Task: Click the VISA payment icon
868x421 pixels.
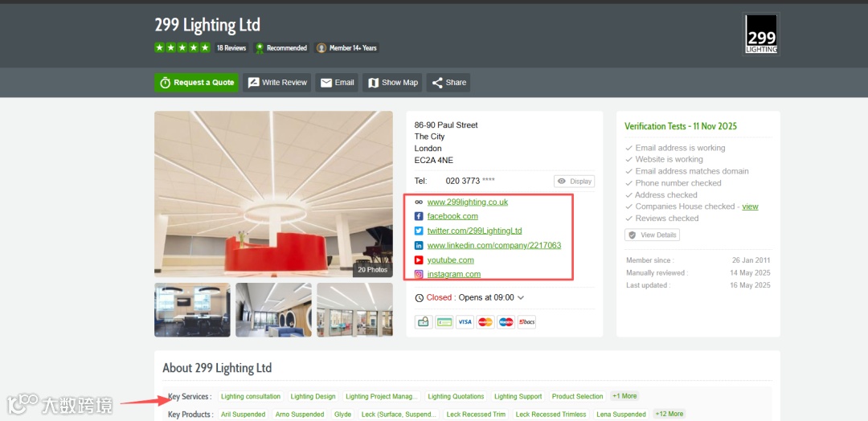Action: pos(465,322)
